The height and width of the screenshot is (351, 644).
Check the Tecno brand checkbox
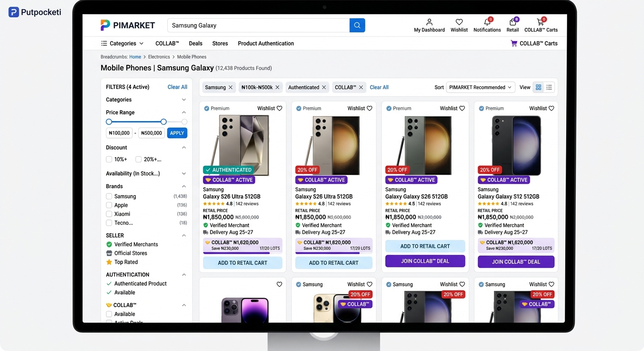tap(109, 223)
